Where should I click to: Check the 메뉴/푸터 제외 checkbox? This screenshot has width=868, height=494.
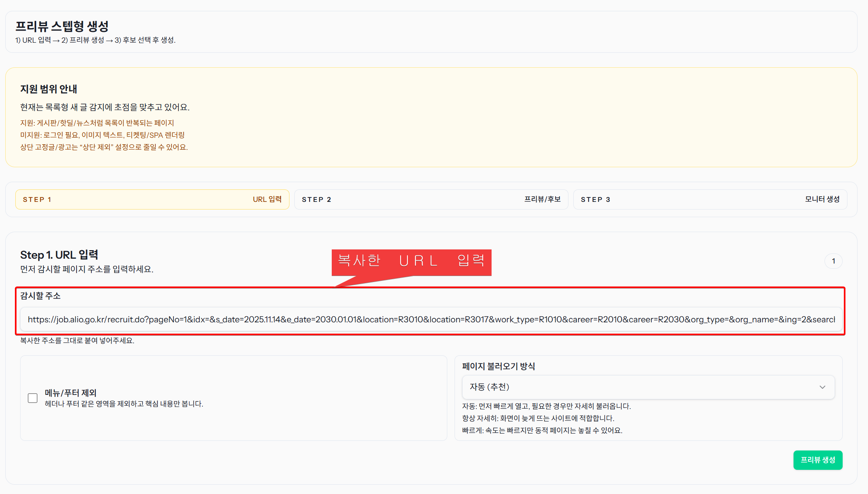tap(33, 398)
